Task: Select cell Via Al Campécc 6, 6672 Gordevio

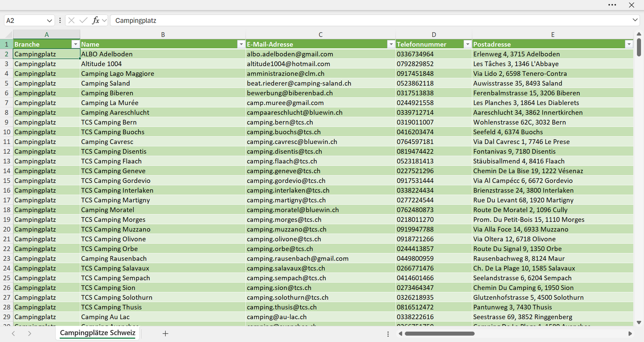Action: 553,180
